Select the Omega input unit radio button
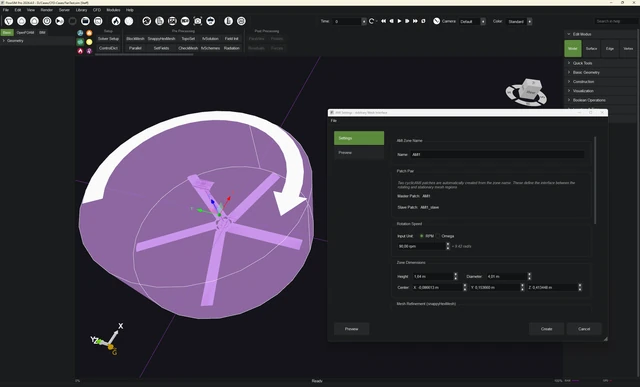640x387 pixels. click(438, 236)
